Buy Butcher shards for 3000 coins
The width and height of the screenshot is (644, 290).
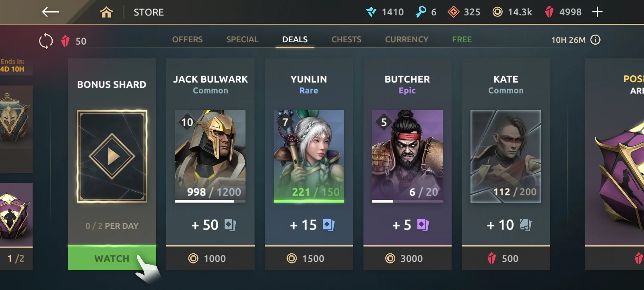click(407, 258)
